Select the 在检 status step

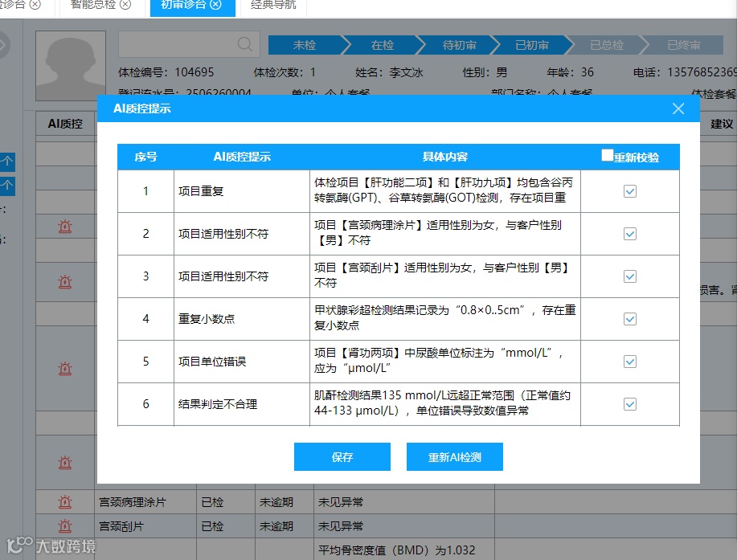382,45
